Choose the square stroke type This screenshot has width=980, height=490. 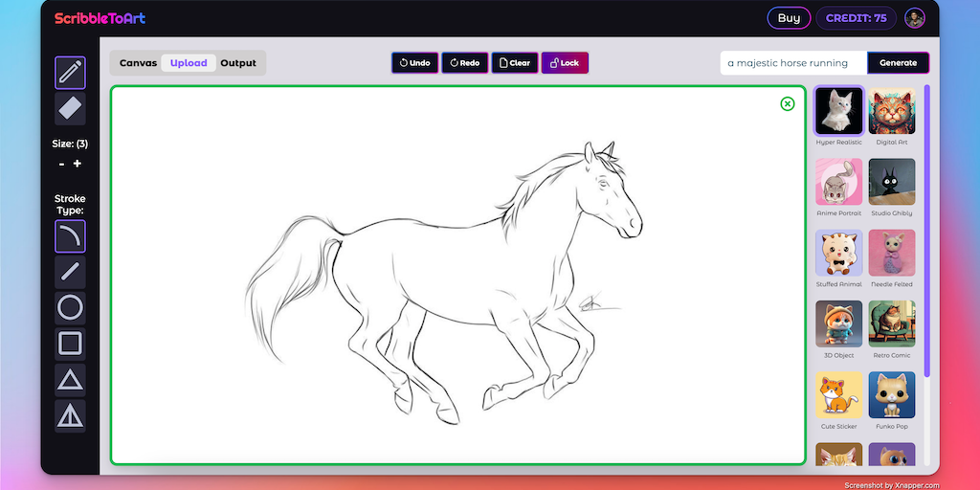tap(70, 344)
